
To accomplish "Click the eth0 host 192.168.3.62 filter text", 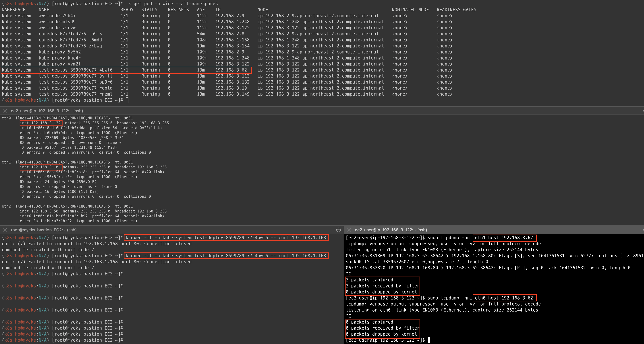I will coord(504,298).
